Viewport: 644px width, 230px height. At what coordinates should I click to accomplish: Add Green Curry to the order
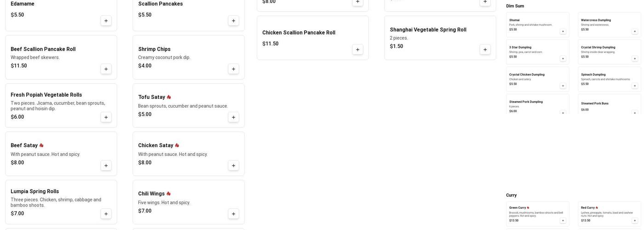(x=563, y=221)
